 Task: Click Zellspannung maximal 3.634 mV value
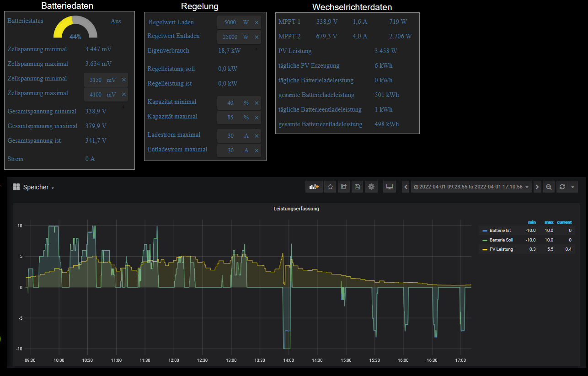pos(98,64)
